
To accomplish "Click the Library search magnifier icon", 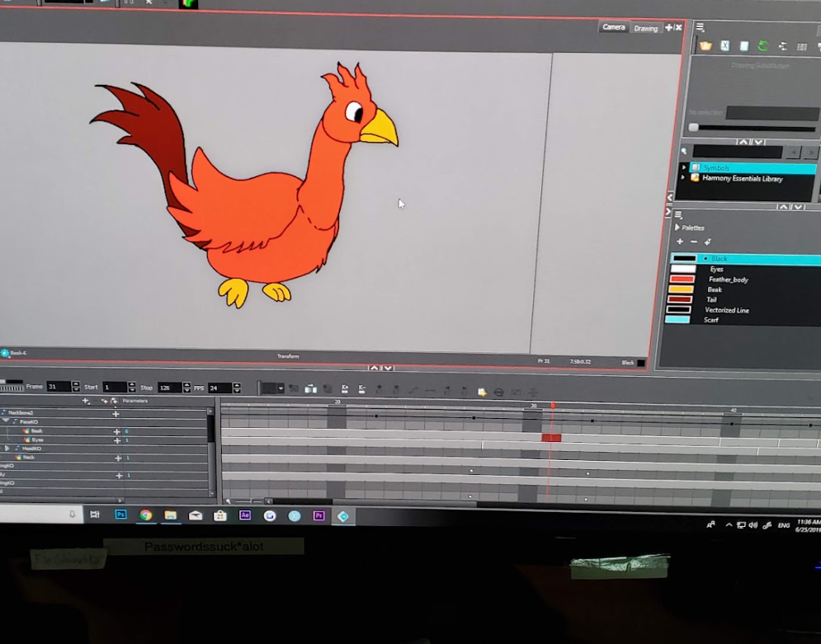I will [x=684, y=152].
